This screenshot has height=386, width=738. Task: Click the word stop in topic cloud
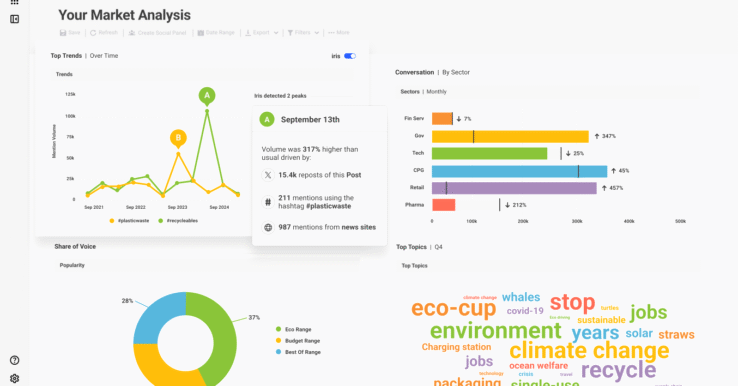572,303
